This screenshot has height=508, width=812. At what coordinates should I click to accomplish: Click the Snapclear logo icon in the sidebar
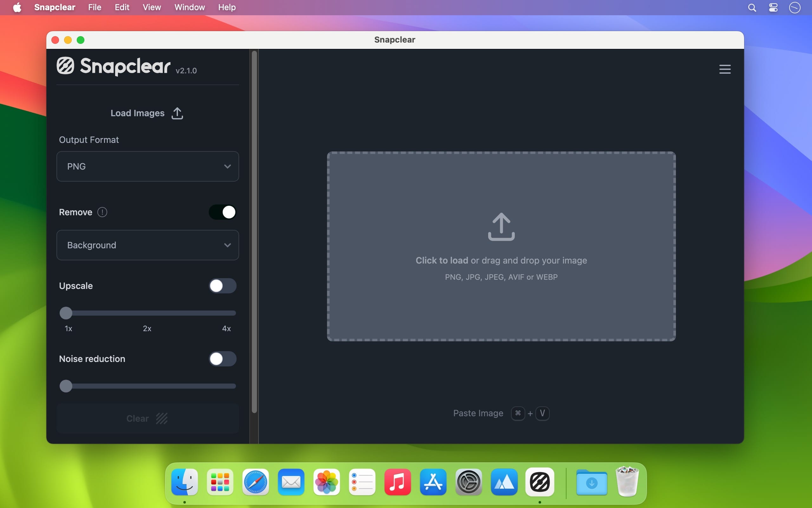[x=65, y=65]
